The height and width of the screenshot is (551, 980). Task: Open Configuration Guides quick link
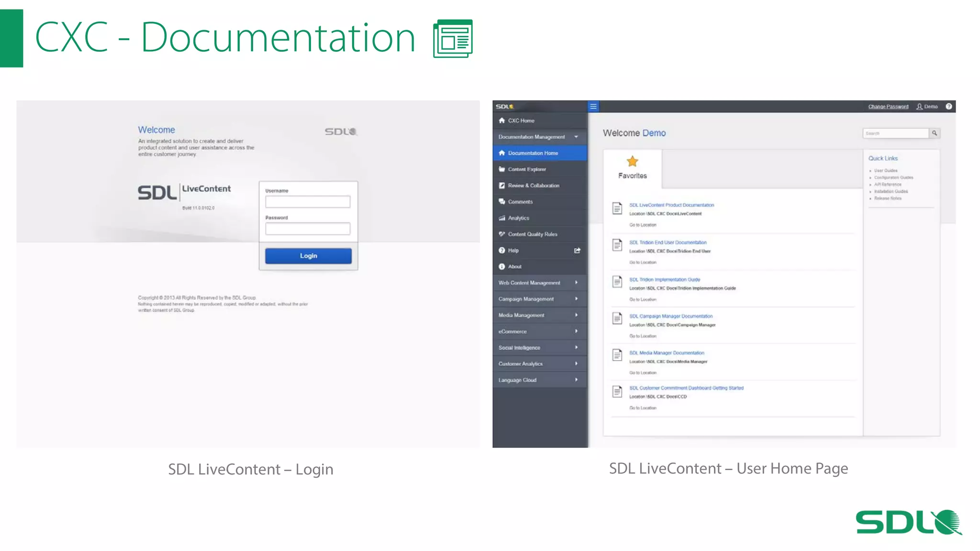click(893, 177)
